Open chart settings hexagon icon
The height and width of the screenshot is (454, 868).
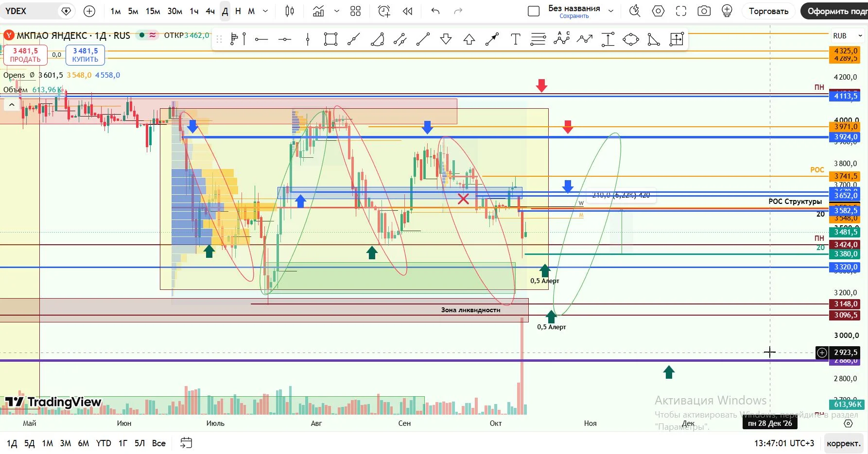pyautogui.click(x=658, y=11)
